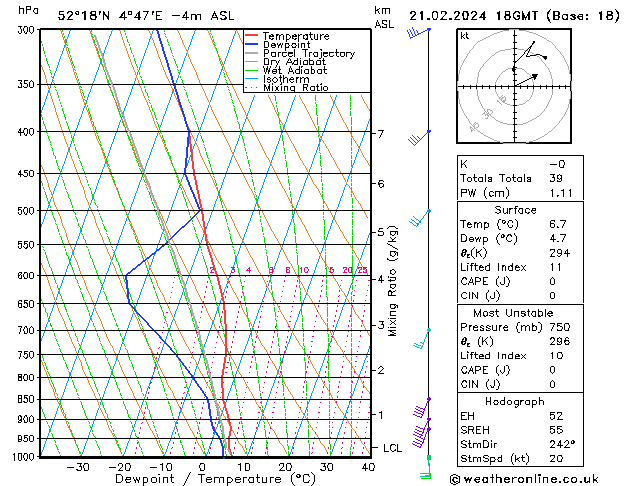Click the surface Dewp value 4.7
The width and height of the screenshot is (629, 486).
[558, 238]
